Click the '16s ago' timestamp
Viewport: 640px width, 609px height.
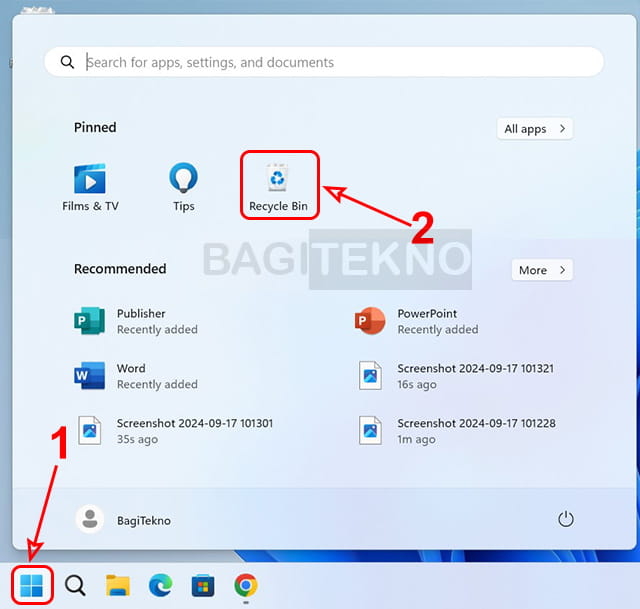click(417, 385)
